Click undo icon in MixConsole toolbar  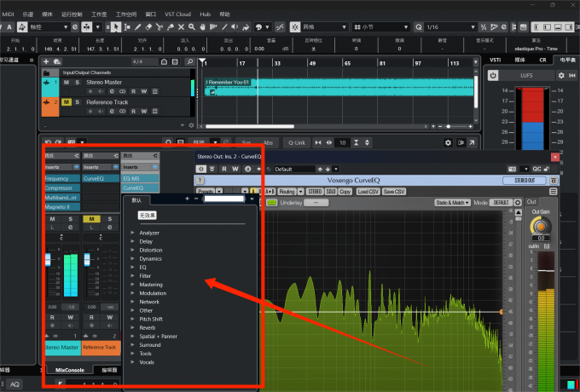(x=48, y=142)
